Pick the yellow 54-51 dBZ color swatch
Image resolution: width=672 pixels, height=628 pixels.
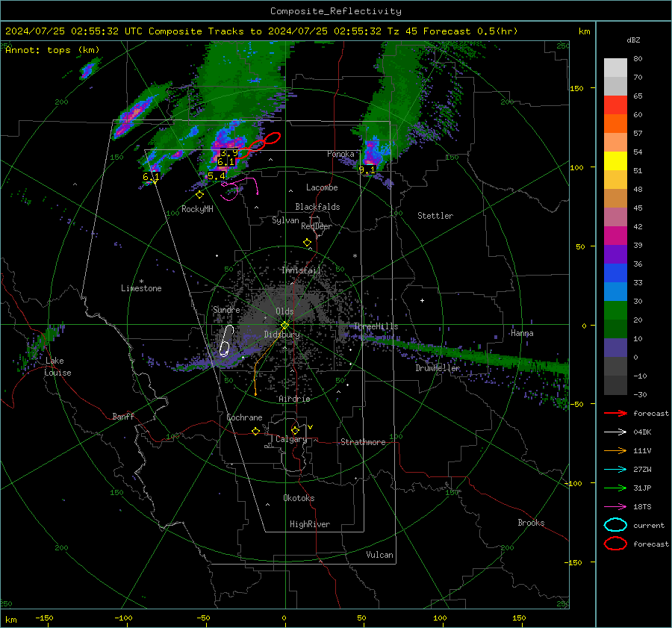(x=615, y=161)
